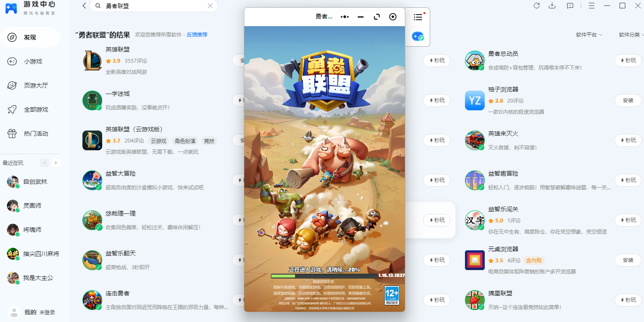
Task: Open the 页游大厅 page
Action: 30,85
